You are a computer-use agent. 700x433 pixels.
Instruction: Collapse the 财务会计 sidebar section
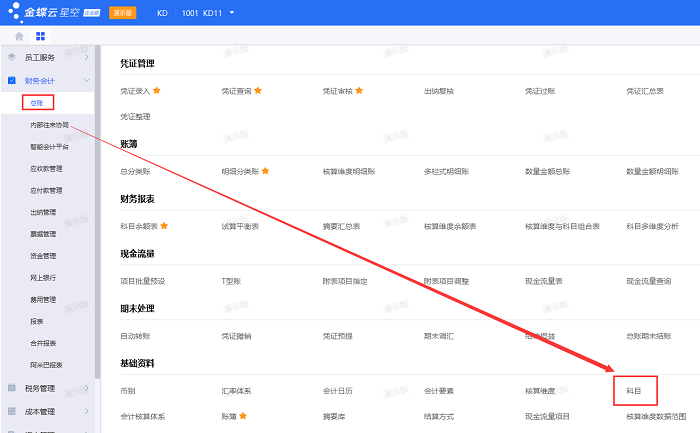pyautogui.click(x=87, y=80)
